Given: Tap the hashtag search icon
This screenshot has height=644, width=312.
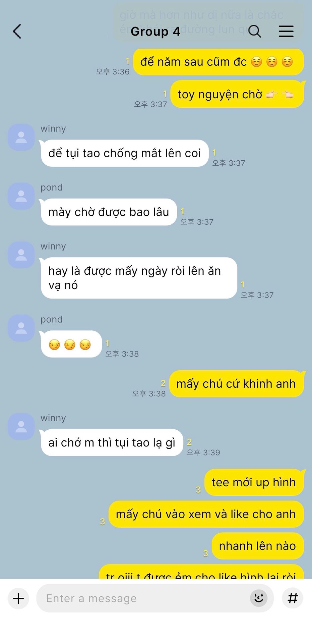Looking at the screenshot, I should [x=293, y=598].
